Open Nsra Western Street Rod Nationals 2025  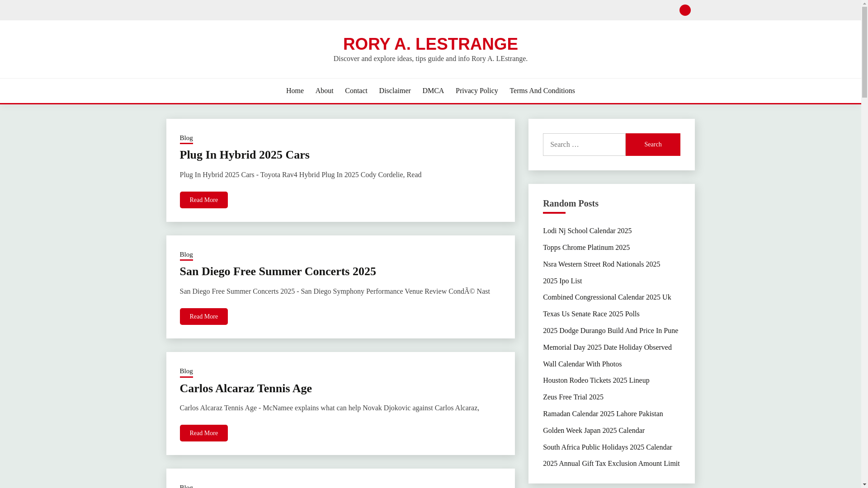[x=601, y=264]
